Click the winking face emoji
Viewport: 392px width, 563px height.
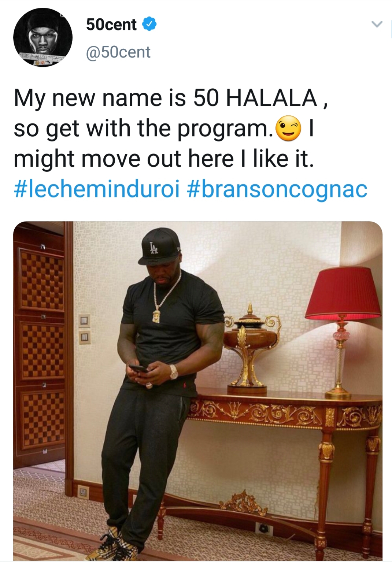point(289,129)
